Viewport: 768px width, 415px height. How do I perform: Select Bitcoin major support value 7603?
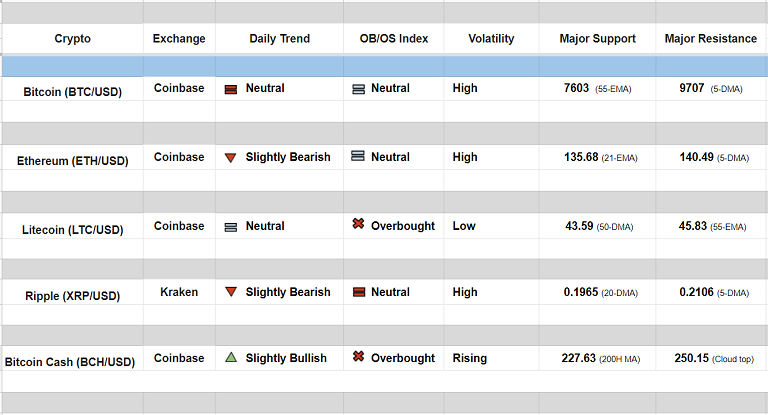[x=576, y=88]
